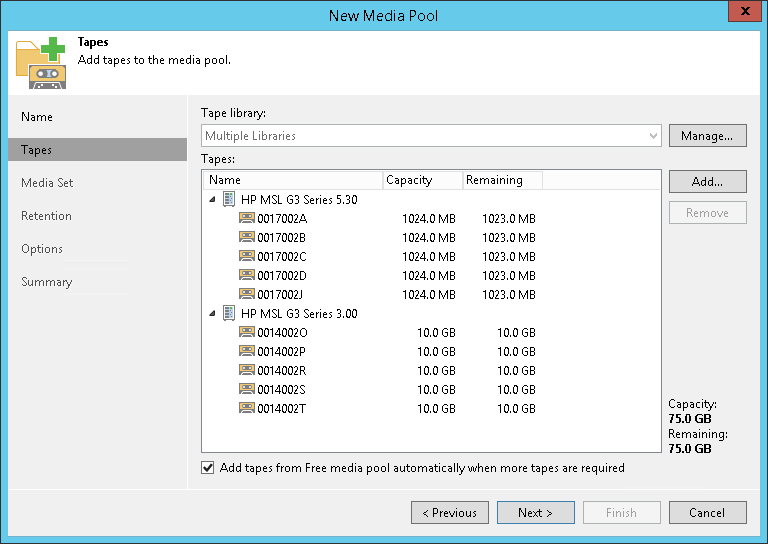Select tape 0014002P in the list
This screenshot has width=768, height=544.
click(x=282, y=351)
